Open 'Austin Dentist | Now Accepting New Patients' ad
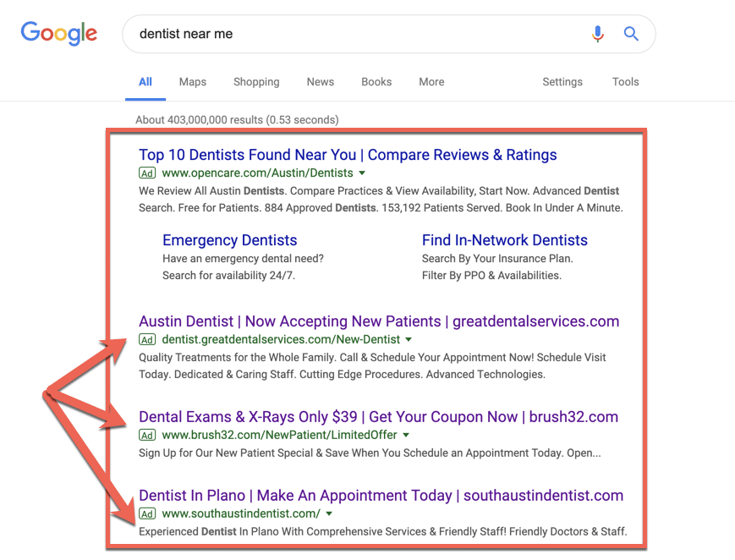Image resolution: width=735 pixels, height=560 pixels. [x=379, y=321]
